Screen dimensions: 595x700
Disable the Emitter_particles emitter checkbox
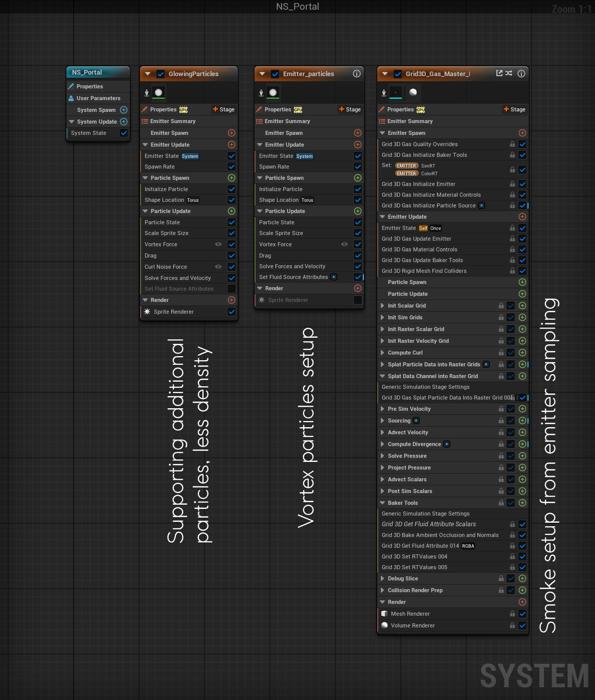[x=275, y=74]
